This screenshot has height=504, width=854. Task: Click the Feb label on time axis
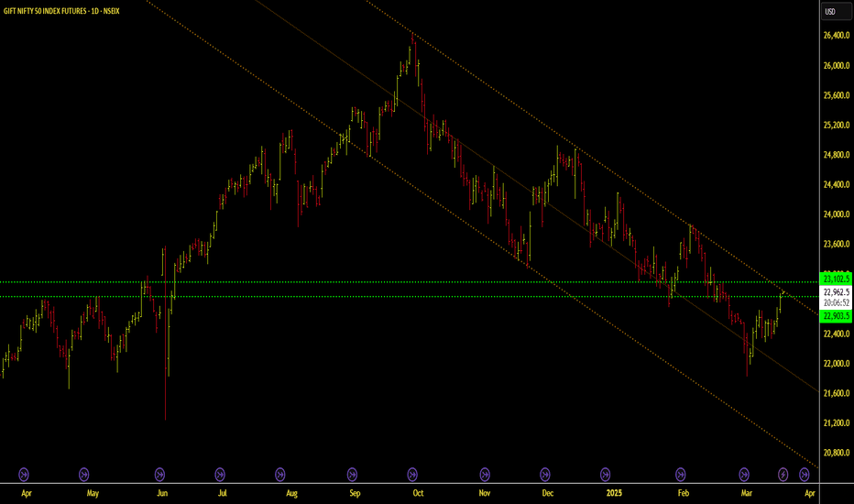click(x=683, y=493)
